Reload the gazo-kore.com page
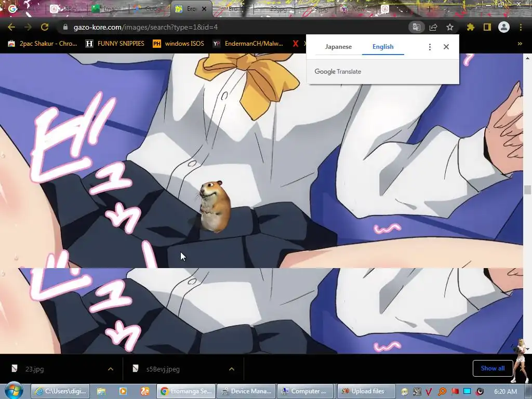The width and height of the screenshot is (532, 399). click(x=45, y=27)
